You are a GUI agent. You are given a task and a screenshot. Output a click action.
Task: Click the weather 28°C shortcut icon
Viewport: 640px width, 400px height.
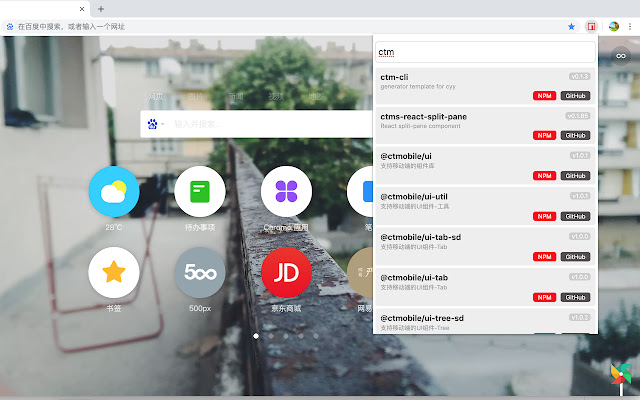114,191
